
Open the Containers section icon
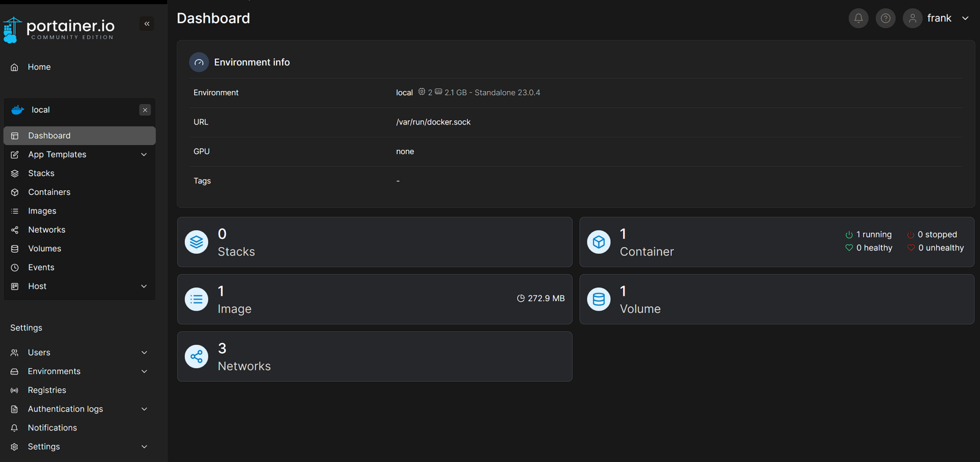pos(14,192)
